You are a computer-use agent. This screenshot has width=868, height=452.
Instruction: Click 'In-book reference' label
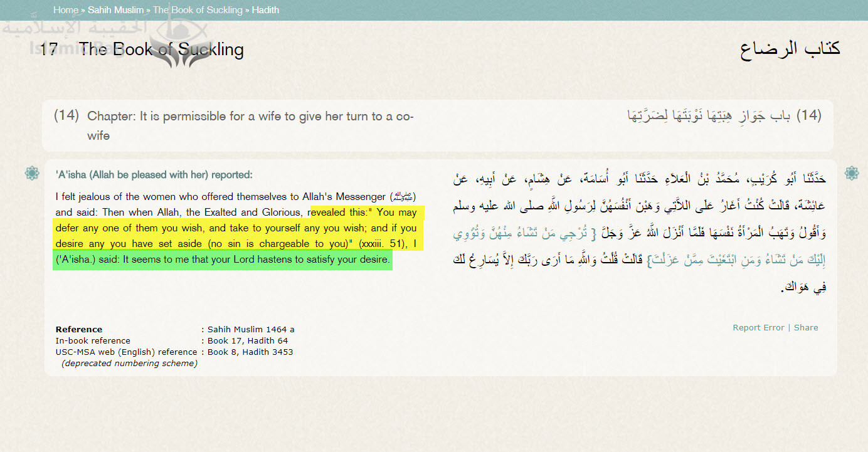click(x=93, y=340)
